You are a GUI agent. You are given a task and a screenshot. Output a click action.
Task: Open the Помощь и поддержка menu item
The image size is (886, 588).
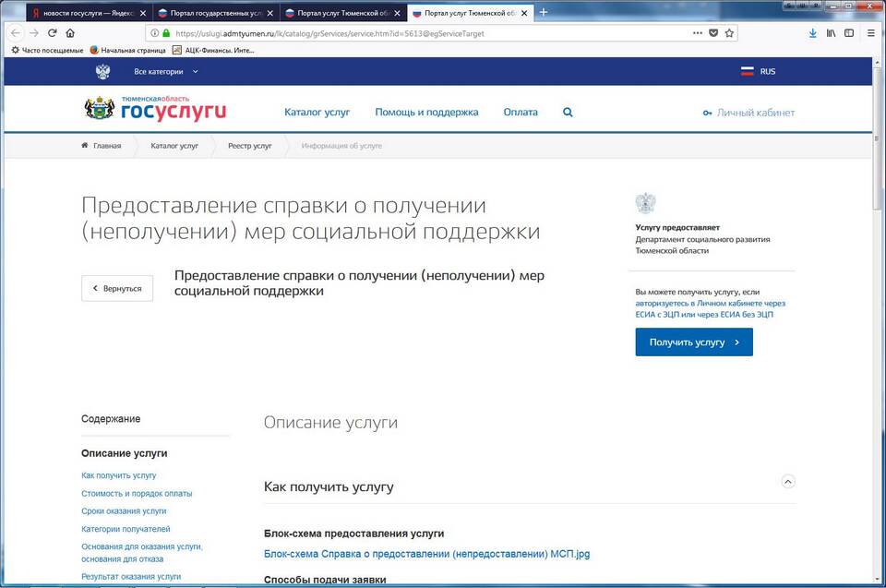pyautogui.click(x=426, y=112)
